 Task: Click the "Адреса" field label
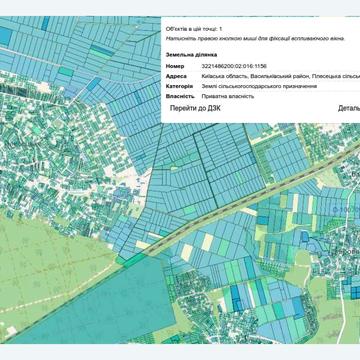tap(176, 76)
